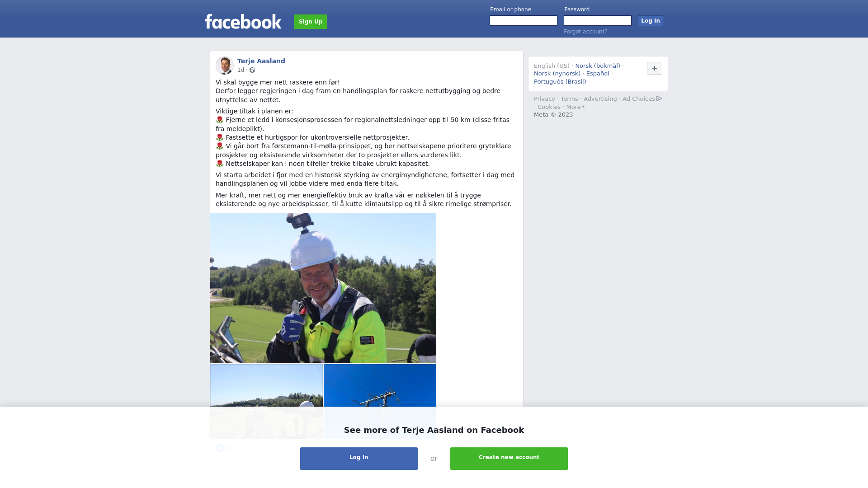Click the green Sign Up button
The width and height of the screenshot is (868, 488).
click(311, 22)
